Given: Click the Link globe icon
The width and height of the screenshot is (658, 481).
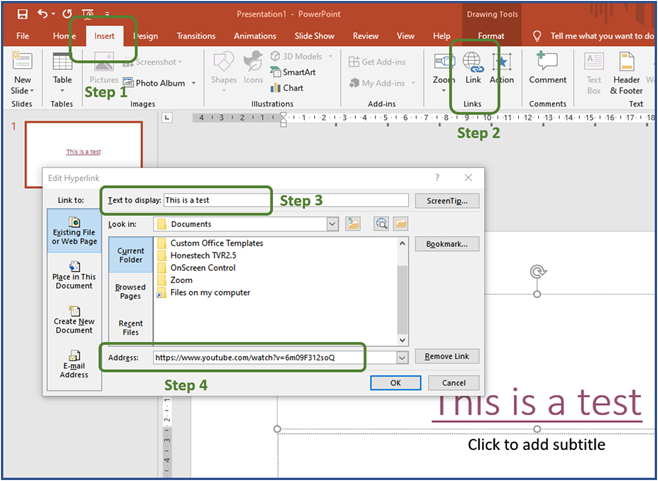Looking at the screenshot, I should [473, 62].
